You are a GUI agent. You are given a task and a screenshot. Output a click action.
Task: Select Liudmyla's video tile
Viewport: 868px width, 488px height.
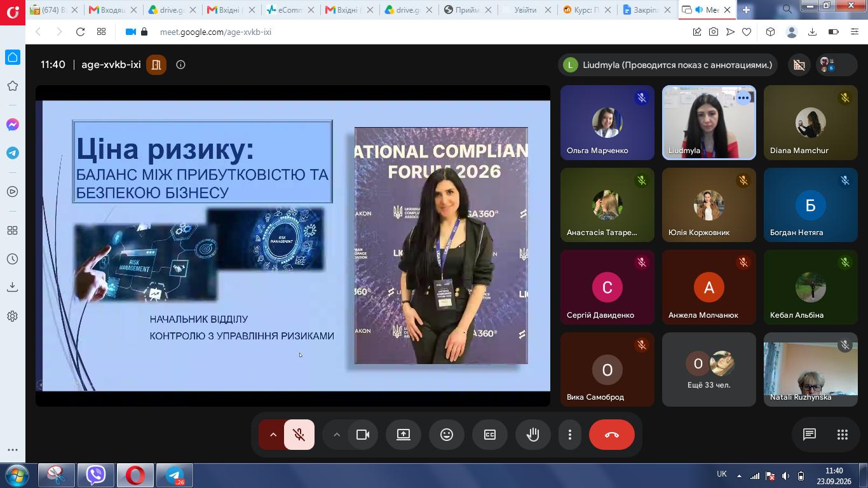[x=709, y=123]
